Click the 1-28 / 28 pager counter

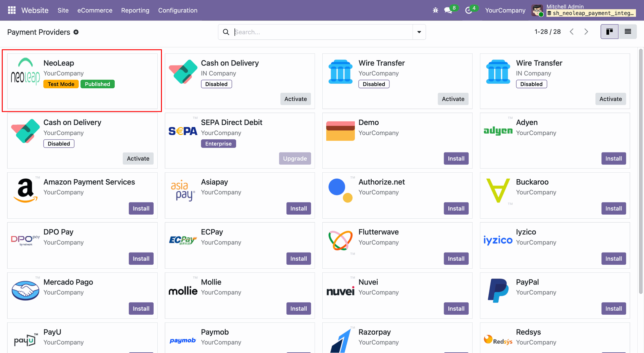tap(547, 32)
